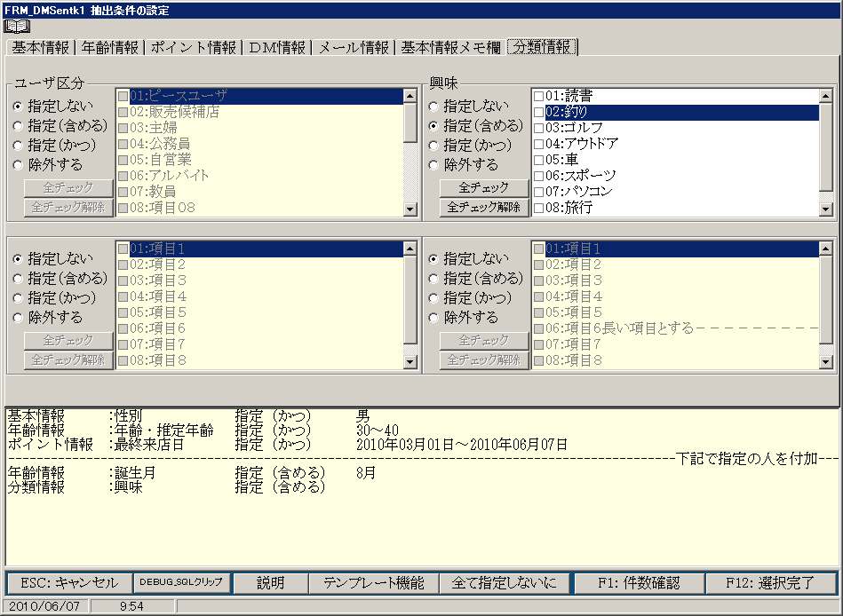The width and height of the screenshot is (843, 616).
Task: Select 指定(かつ) radio in 興味 group
Action: (x=434, y=146)
